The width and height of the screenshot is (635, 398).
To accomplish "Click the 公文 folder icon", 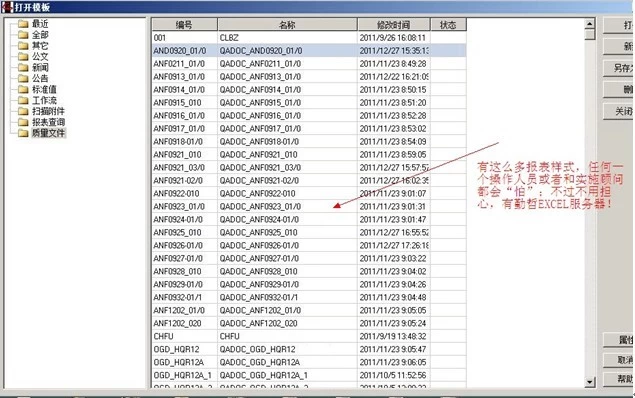I will pos(23,57).
